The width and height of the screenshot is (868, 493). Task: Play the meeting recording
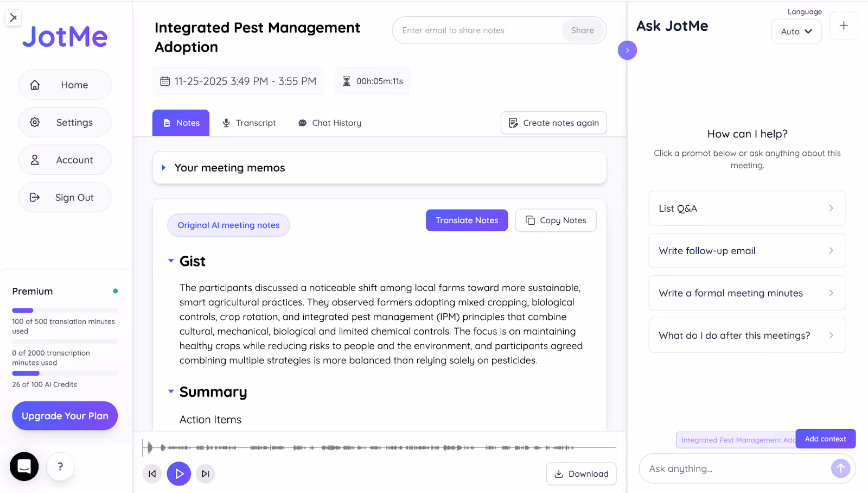point(179,473)
